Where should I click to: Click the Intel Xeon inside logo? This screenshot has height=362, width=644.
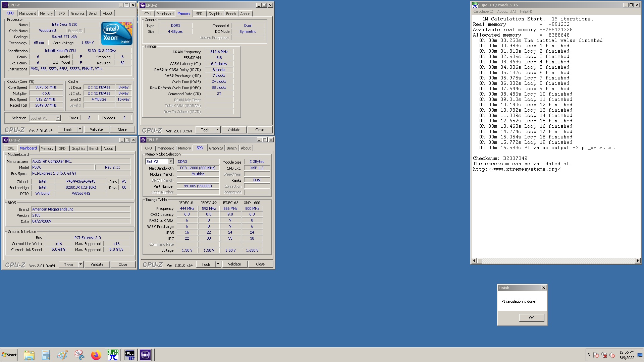coord(117,34)
